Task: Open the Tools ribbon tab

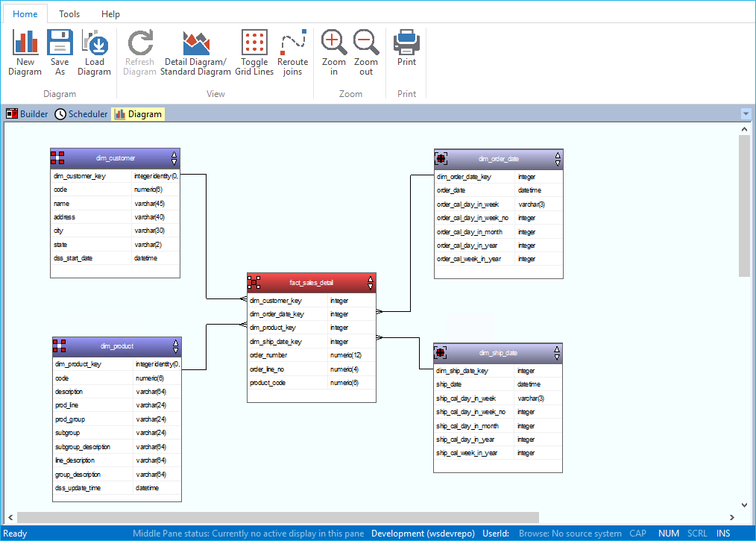Action: pyautogui.click(x=69, y=14)
